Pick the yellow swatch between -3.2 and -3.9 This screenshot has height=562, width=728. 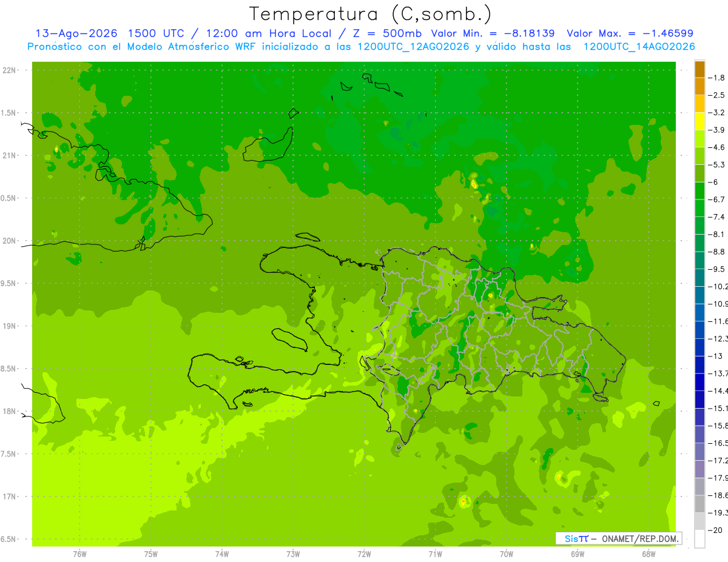tap(699, 121)
